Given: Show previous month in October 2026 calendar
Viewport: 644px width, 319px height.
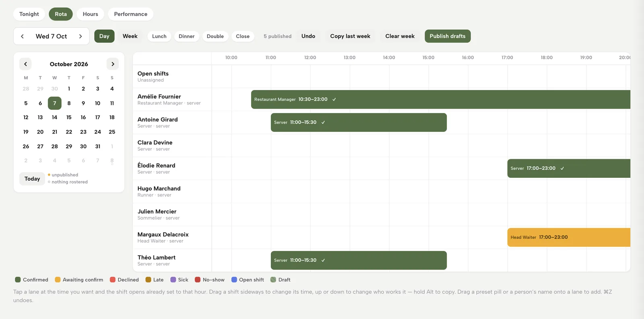Looking at the screenshot, I should pos(25,64).
